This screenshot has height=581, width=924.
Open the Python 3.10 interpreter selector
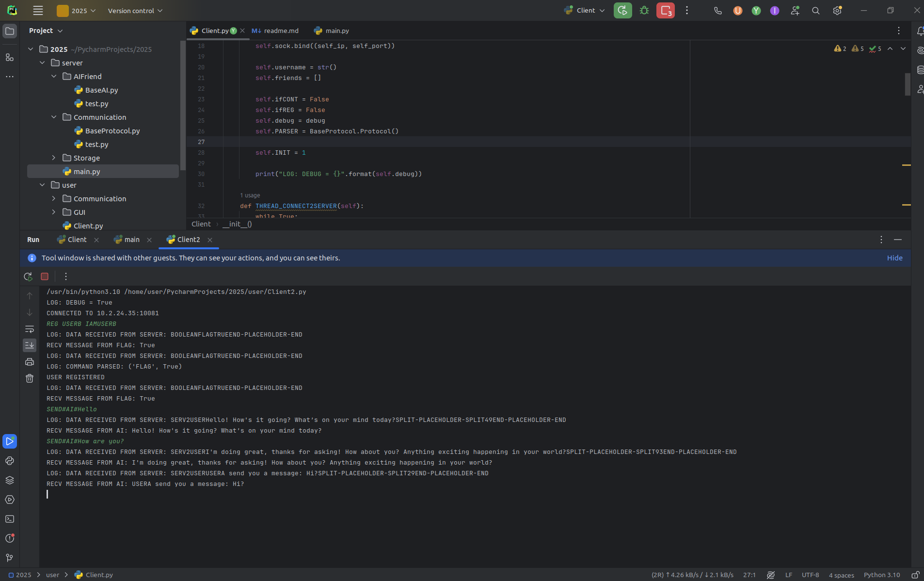pyautogui.click(x=882, y=575)
